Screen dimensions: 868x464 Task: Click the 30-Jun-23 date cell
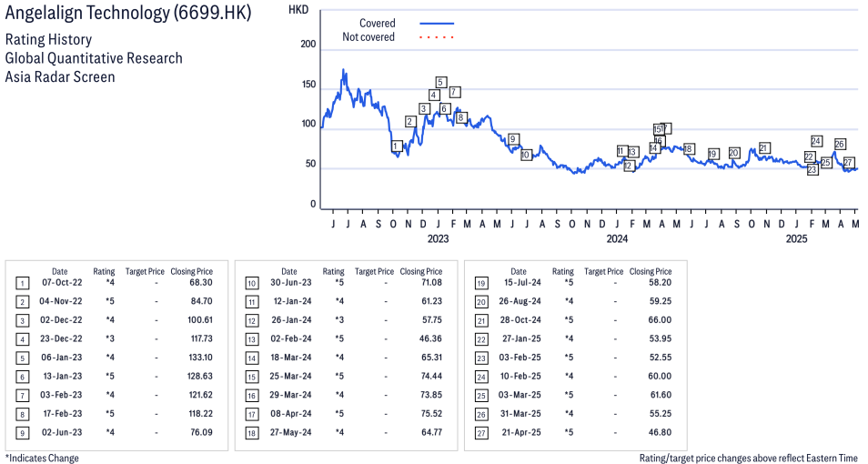[290, 282]
